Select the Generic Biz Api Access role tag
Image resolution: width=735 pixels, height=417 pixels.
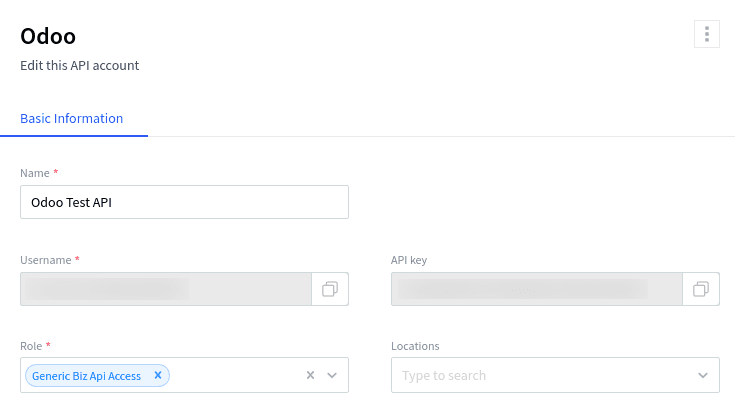pos(86,375)
